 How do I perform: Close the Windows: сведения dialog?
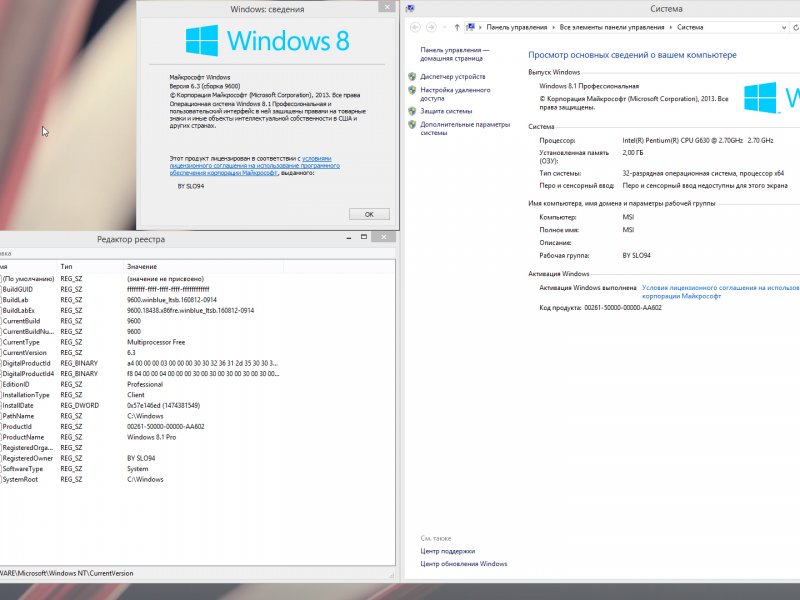coord(386,7)
